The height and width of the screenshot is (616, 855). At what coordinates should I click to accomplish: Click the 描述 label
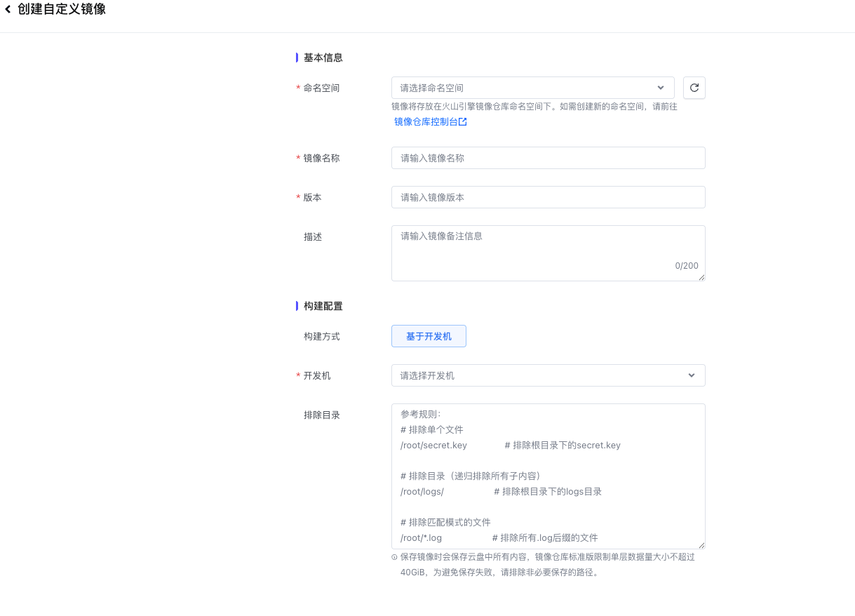point(313,236)
